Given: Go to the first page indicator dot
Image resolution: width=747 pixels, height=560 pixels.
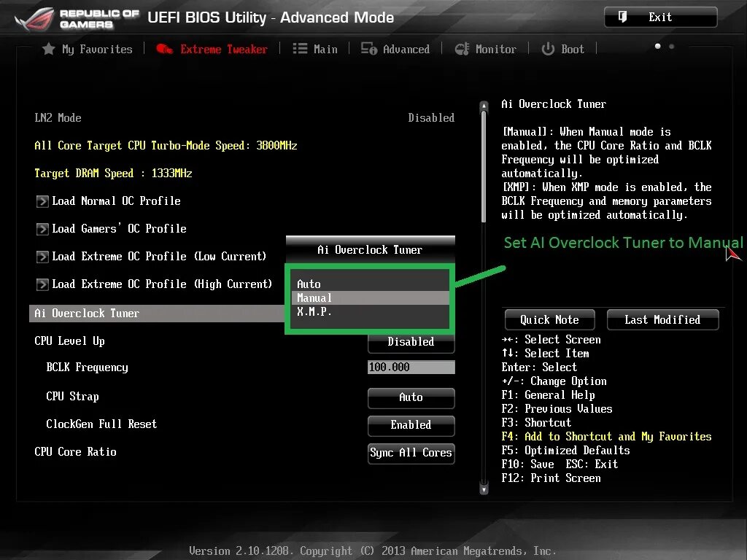Looking at the screenshot, I should pyautogui.click(x=657, y=46).
